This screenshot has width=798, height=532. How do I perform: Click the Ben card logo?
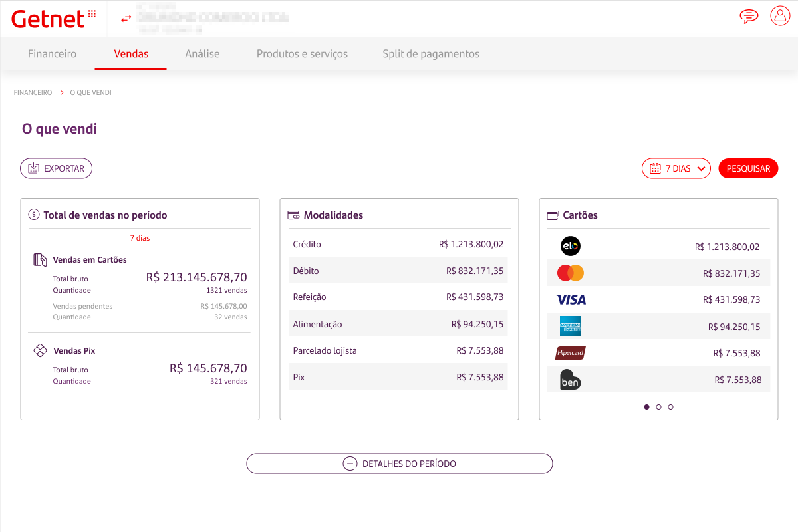pyautogui.click(x=570, y=380)
